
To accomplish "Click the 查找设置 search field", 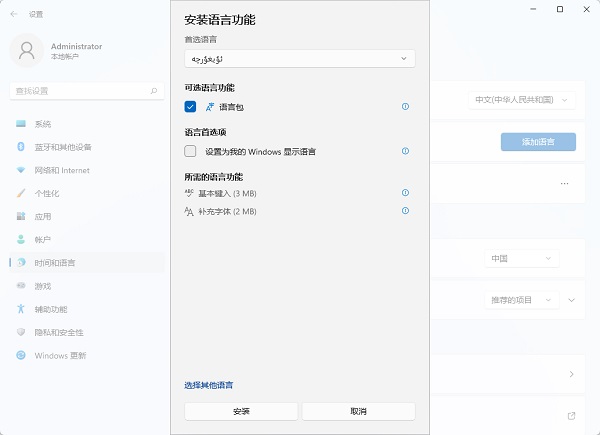I will (x=80, y=90).
